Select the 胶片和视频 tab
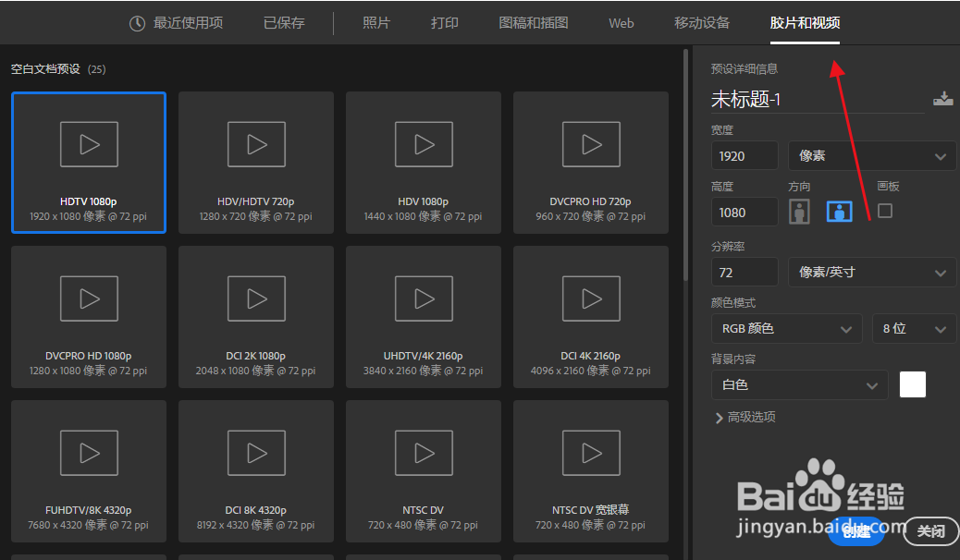This screenshot has height=560, width=960. pyautogui.click(x=806, y=23)
